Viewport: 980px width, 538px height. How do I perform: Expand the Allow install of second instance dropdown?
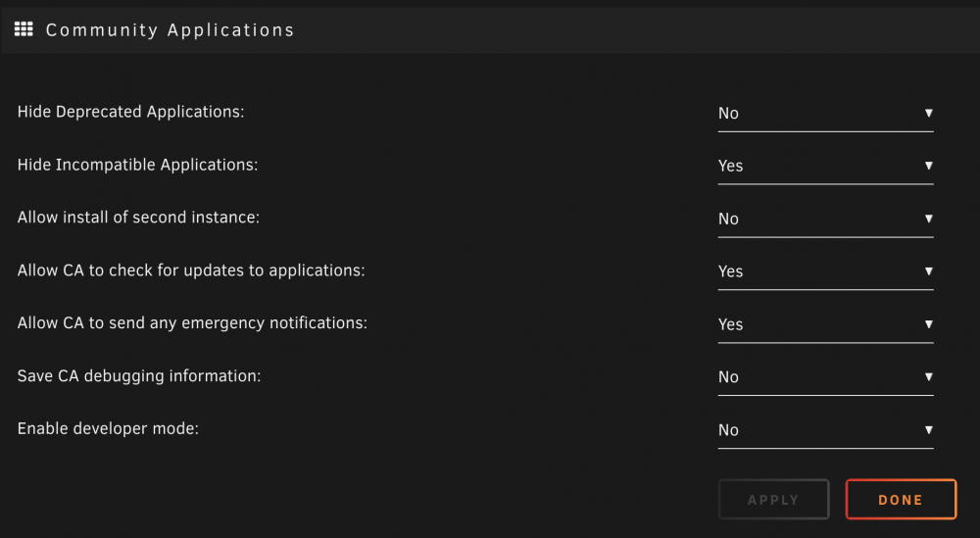tap(825, 219)
